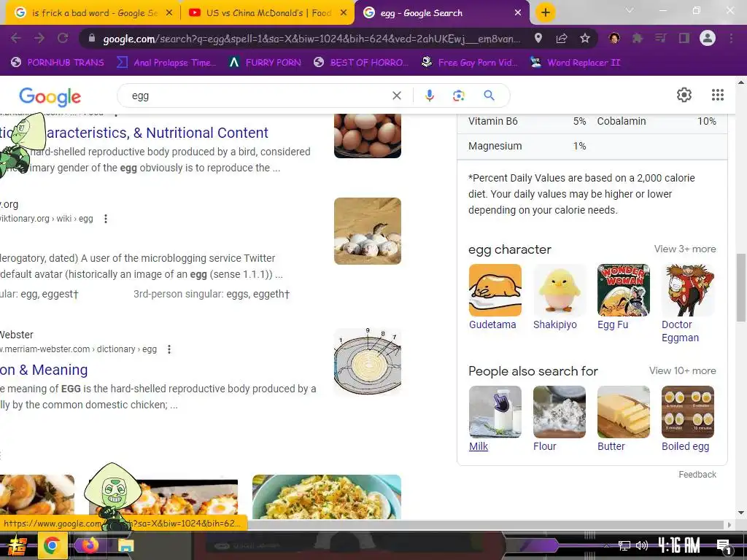Screen dimensions: 747x560
Task: Click the avatar extension icon beside the star
Action: click(614, 38)
